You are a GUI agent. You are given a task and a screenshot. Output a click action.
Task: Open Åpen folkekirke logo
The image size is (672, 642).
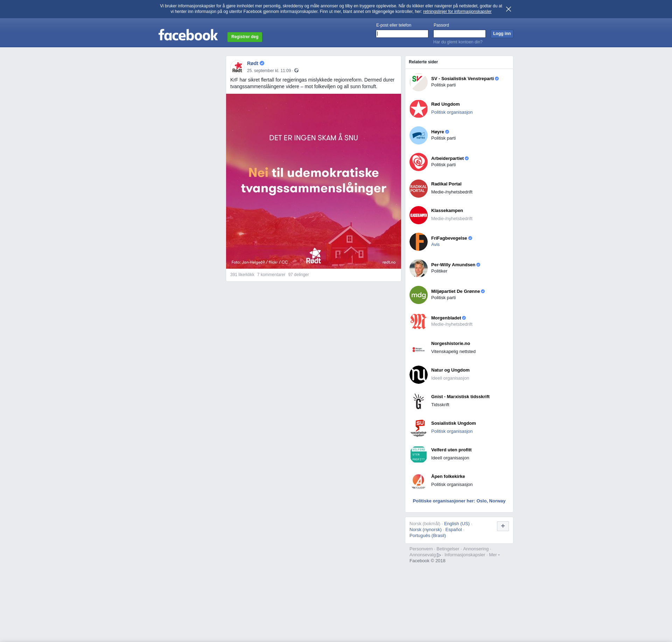(419, 481)
